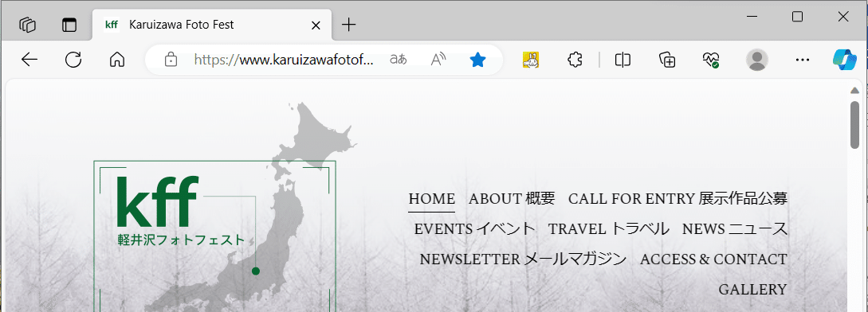The image size is (868, 312).
Task: Open the yellow rabbit extension icon
Action: (x=531, y=60)
